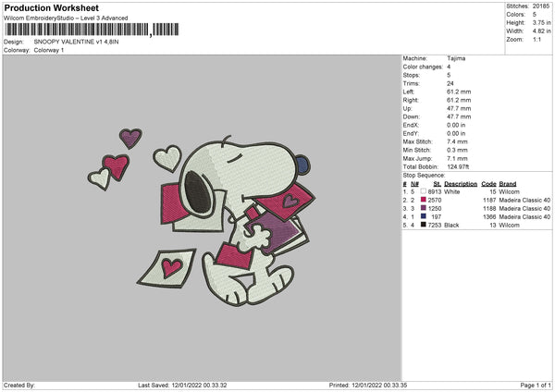The width and height of the screenshot is (555, 392).
Task: Click the 'Brand' column header
Action: [508, 184]
